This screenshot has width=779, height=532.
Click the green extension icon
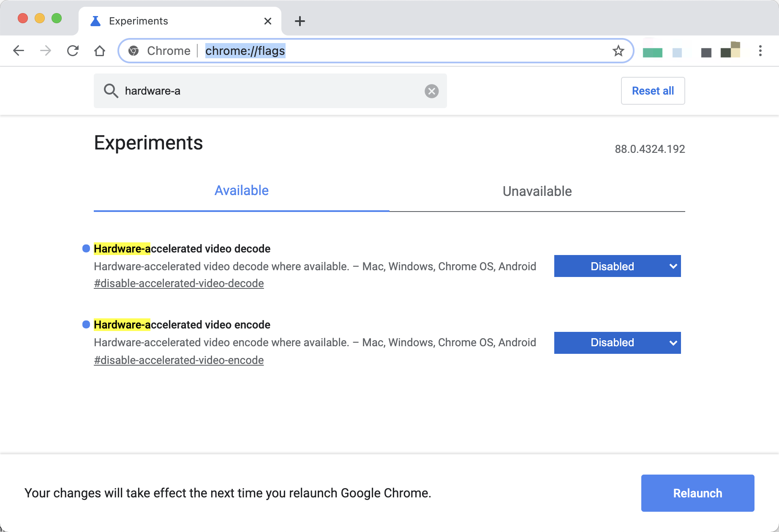(652, 52)
